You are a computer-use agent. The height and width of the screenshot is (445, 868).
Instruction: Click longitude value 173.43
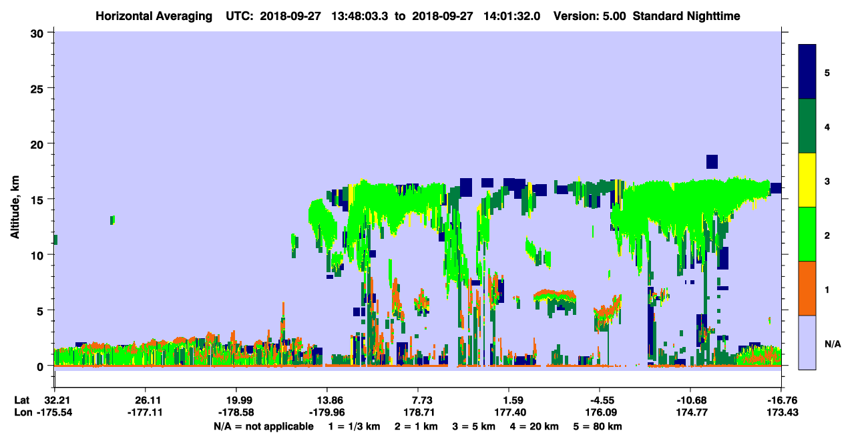[x=781, y=412]
